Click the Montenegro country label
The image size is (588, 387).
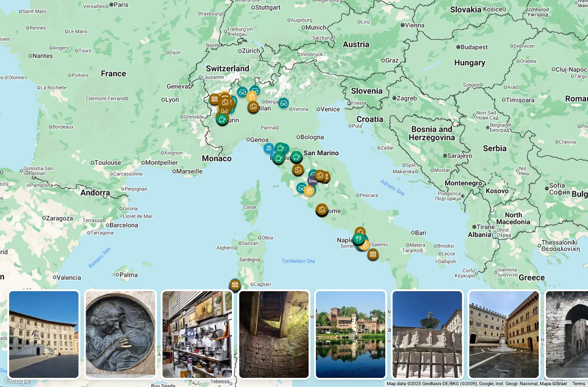click(x=463, y=183)
